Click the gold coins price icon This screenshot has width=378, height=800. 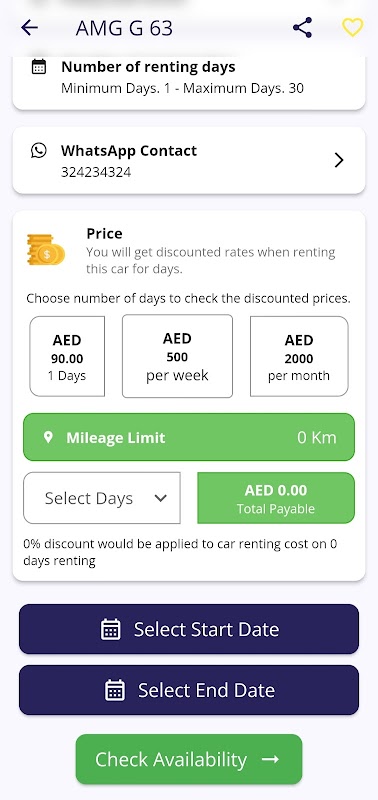tap(46, 249)
